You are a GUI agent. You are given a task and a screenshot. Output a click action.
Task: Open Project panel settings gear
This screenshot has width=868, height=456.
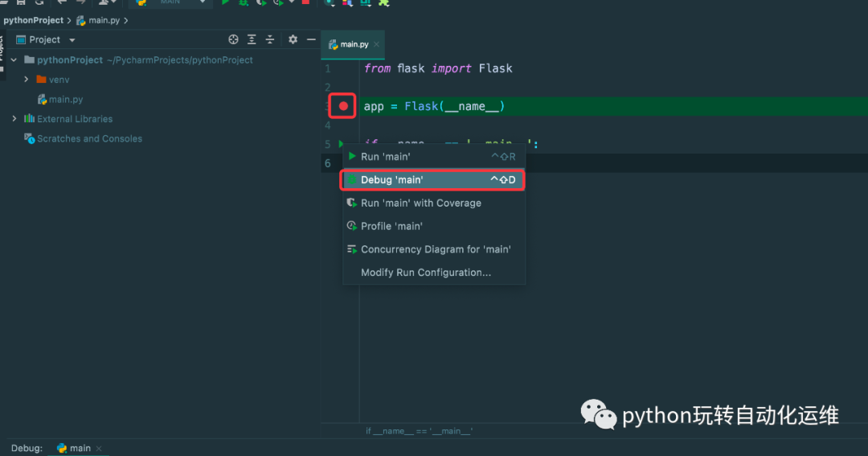click(293, 39)
